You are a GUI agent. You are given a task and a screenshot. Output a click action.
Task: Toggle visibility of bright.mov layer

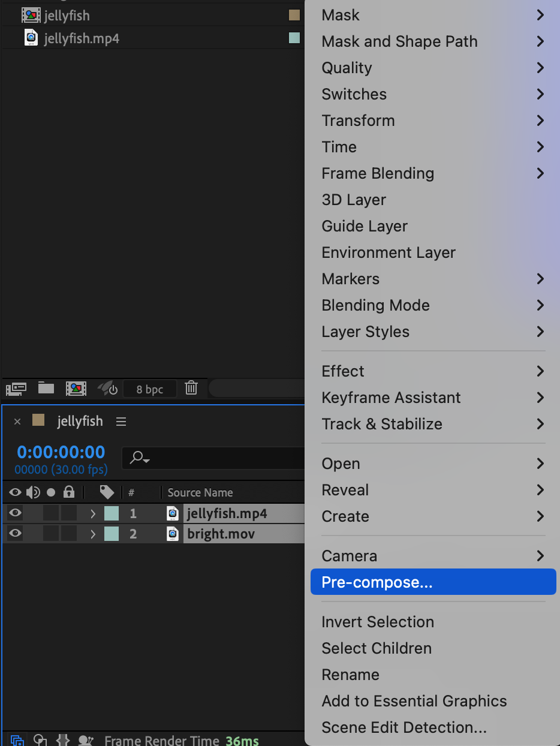[x=15, y=533]
